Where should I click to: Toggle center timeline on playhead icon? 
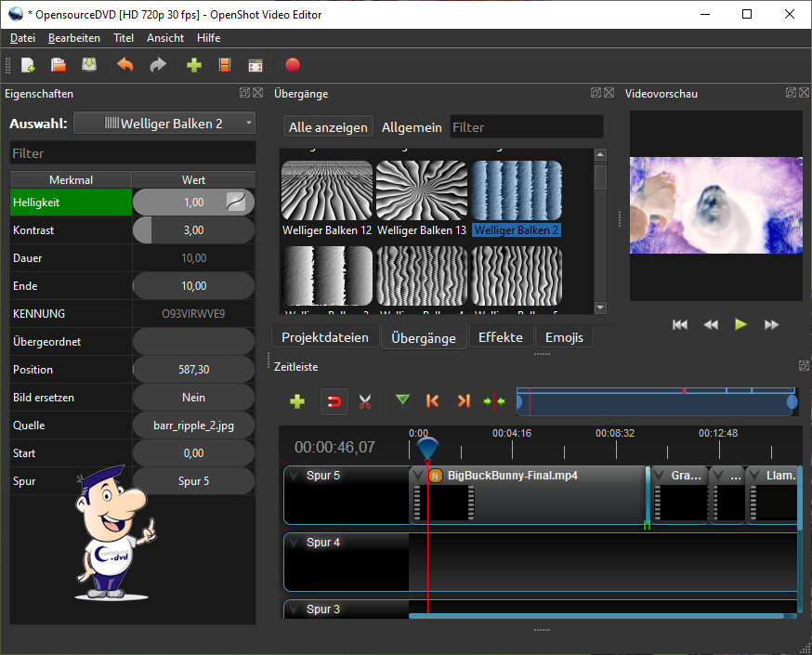click(x=494, y=401)
